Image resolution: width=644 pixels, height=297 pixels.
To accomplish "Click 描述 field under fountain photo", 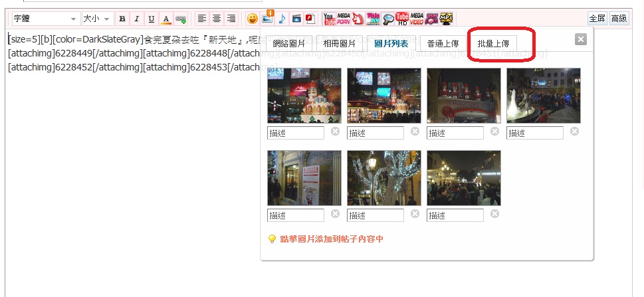I will tap(535, 133).
